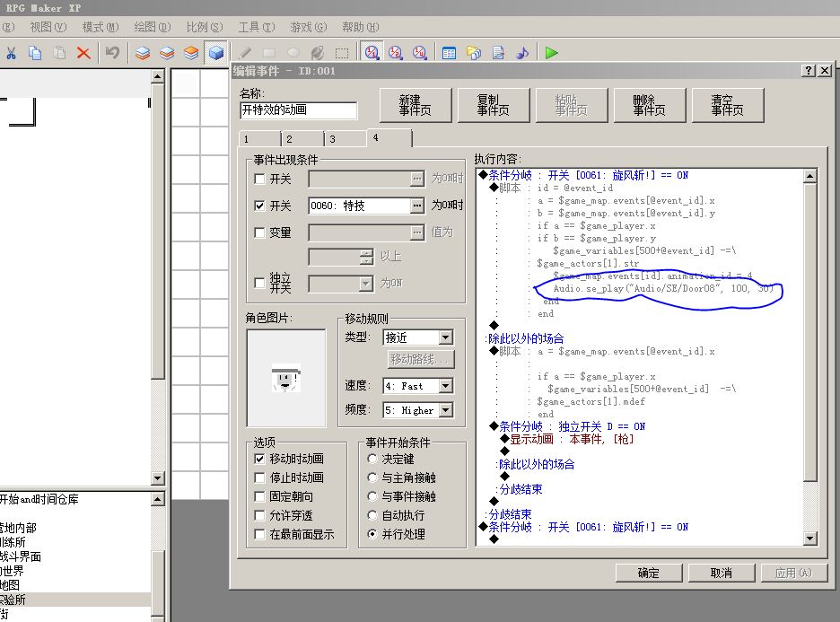Set zoom scale 1:4 magnifier icon
This screenshot has height=622, width=840.
point(419,52)
